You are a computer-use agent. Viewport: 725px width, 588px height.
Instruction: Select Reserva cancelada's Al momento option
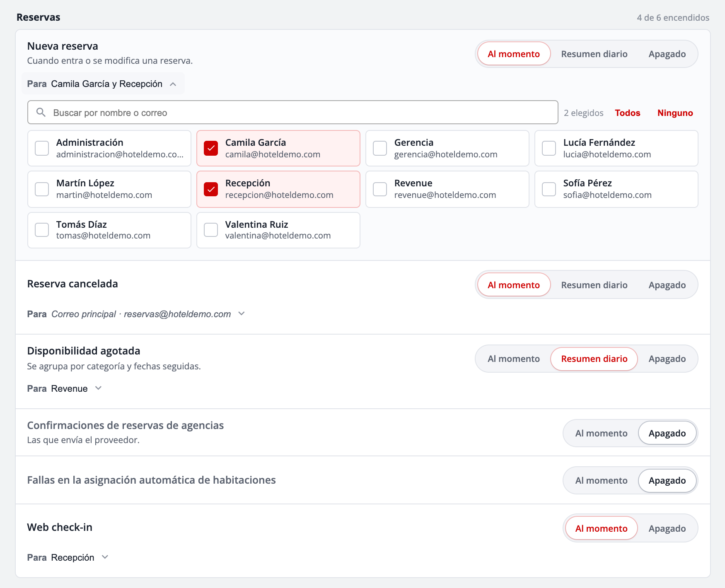[x=514, y=285]
